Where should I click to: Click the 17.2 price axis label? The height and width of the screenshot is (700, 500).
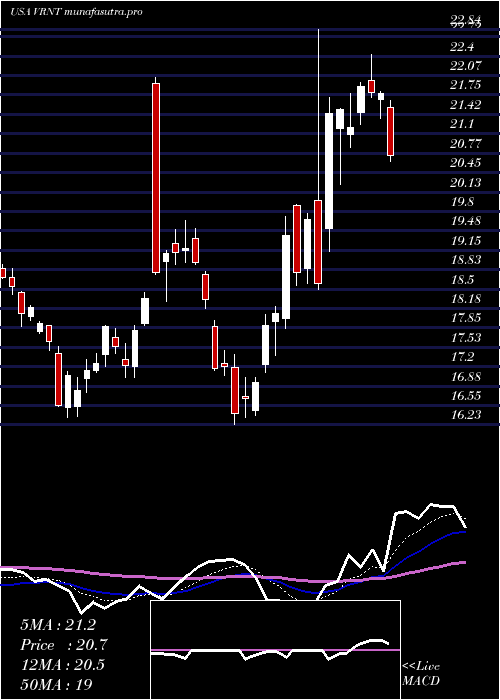(x=462, y=357)
